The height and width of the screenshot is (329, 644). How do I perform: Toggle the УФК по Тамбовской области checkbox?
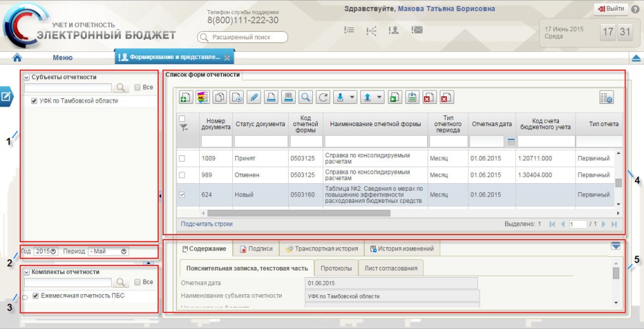(x=34, y=101)
